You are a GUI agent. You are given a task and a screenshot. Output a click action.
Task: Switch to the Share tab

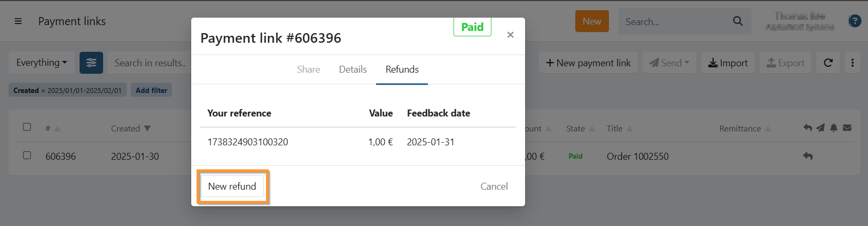pyautogui.click(x=308, y=69)
